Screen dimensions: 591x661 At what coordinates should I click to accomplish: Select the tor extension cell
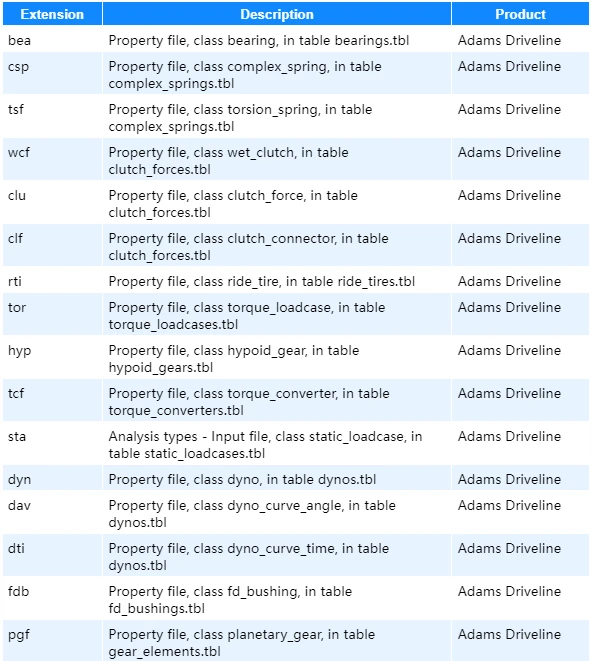coord(52,315)
